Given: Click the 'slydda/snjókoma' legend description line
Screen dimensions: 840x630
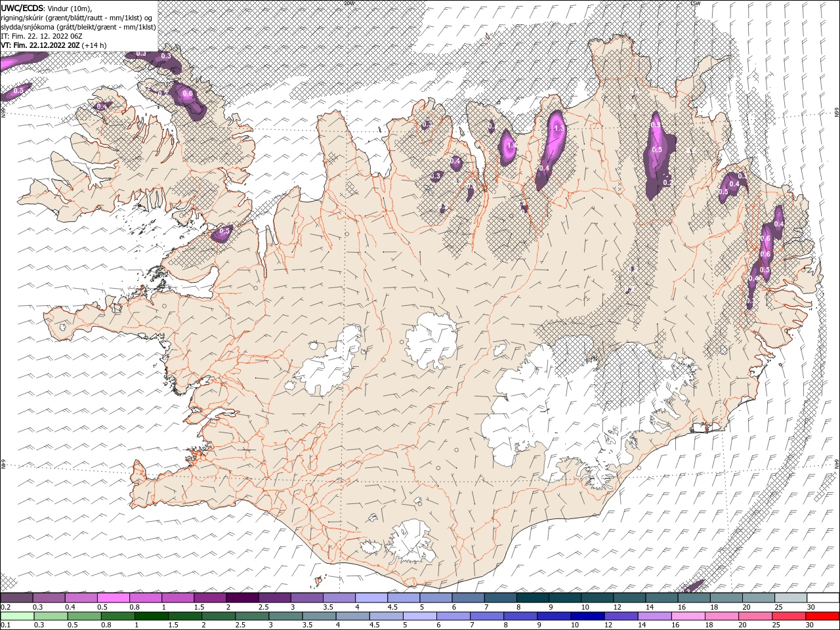Looking at the screenshot, I should click(78, 27).
